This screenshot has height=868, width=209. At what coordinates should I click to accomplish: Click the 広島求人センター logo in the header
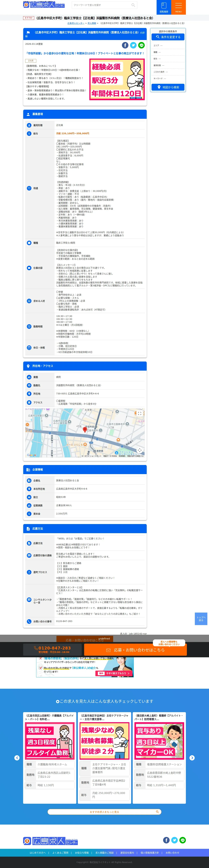[44, 5]
